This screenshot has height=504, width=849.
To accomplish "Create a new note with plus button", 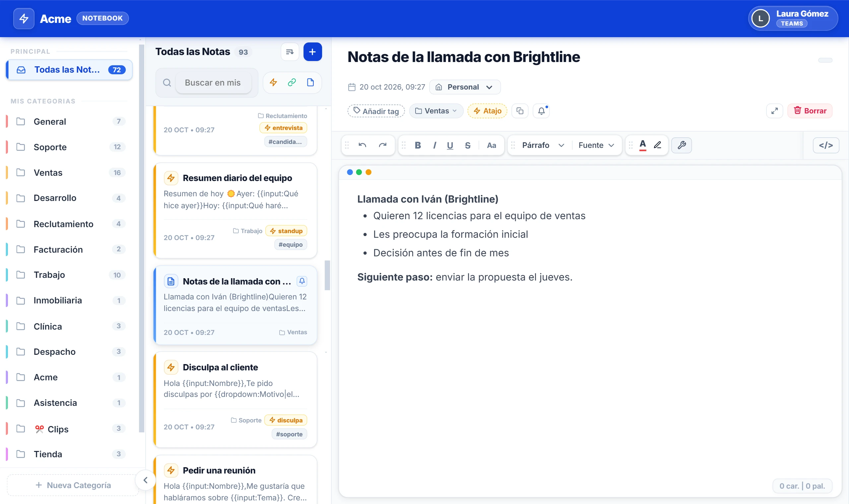I will coord(312,52).
